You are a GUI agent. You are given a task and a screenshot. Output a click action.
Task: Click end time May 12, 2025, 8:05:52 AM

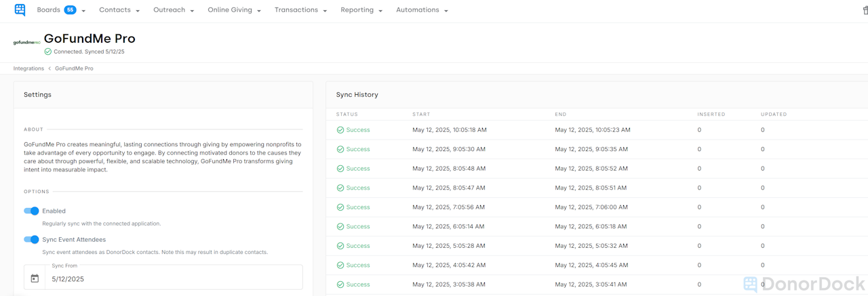591,169
